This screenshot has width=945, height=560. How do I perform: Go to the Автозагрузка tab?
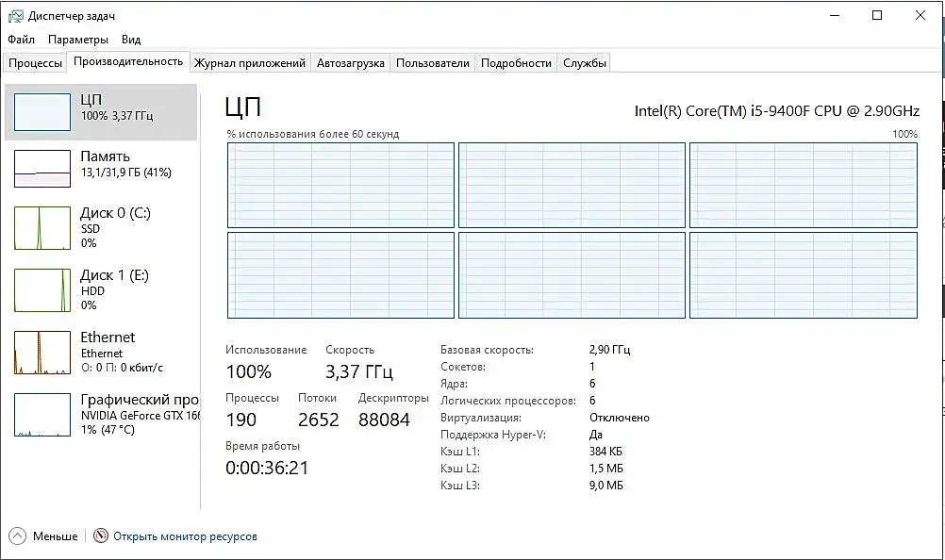(x=350, y=63)
